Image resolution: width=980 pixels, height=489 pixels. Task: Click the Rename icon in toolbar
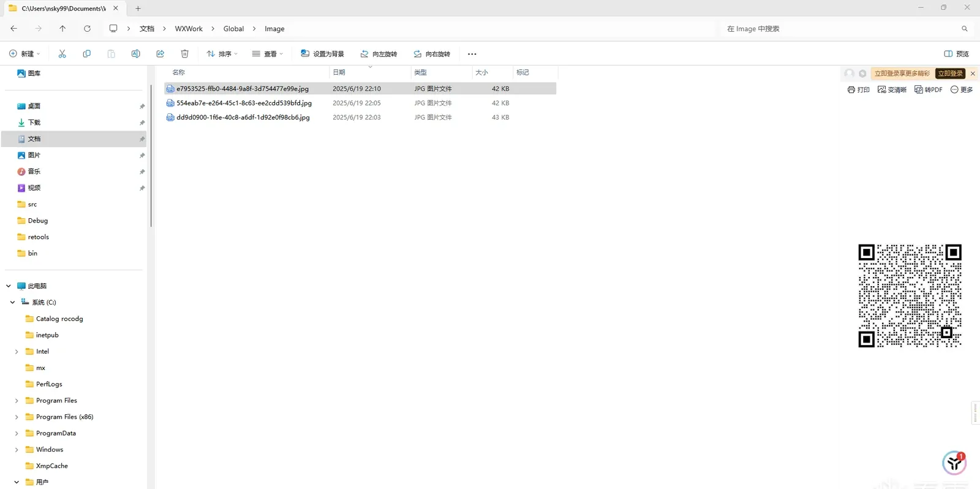coord(135,54)
